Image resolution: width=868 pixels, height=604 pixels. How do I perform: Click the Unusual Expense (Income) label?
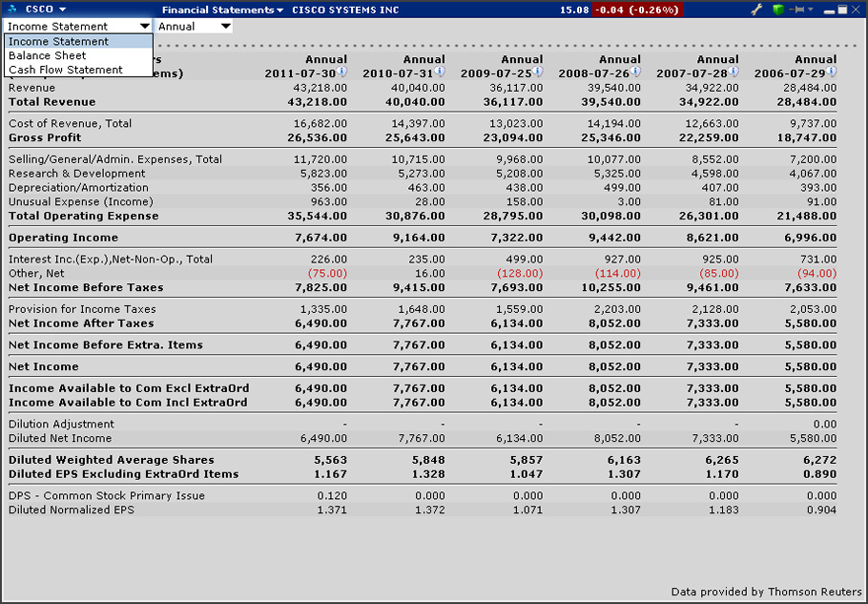[81, 202]
